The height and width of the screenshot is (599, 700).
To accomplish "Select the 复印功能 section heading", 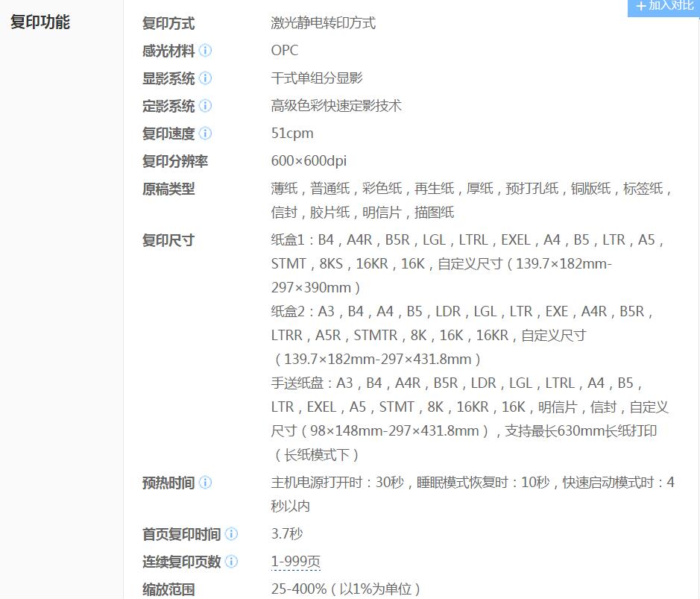I will (40, 22).
